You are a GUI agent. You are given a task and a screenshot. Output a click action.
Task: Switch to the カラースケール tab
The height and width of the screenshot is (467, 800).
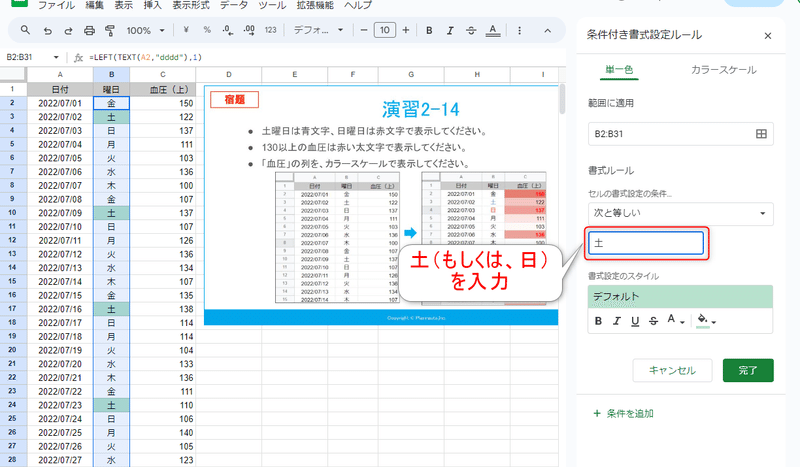pyautogui.click(x=723, y=70)
